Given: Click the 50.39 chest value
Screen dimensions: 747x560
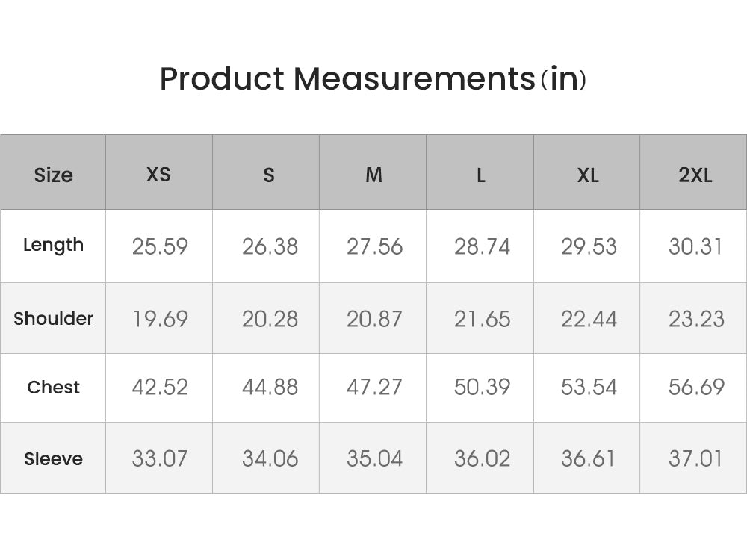Looking at the screenshot, I should (482, 387).
